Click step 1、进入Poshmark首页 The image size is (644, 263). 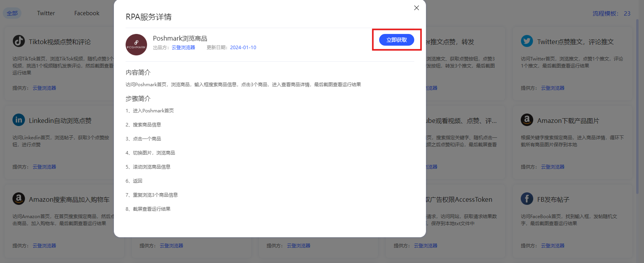150,111
